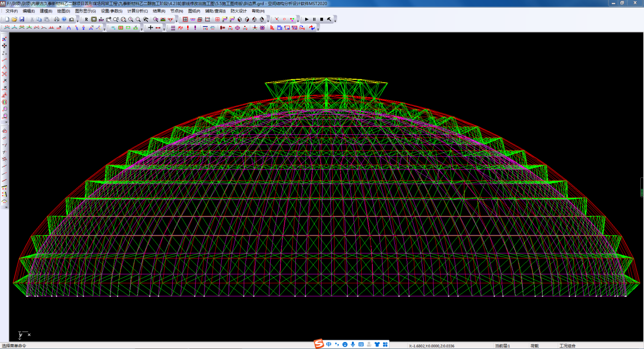Viewport: 644px width, 349px height.
Task: Select the four-arrow pan tool in sidebar
Action: [x=5, y=46]
